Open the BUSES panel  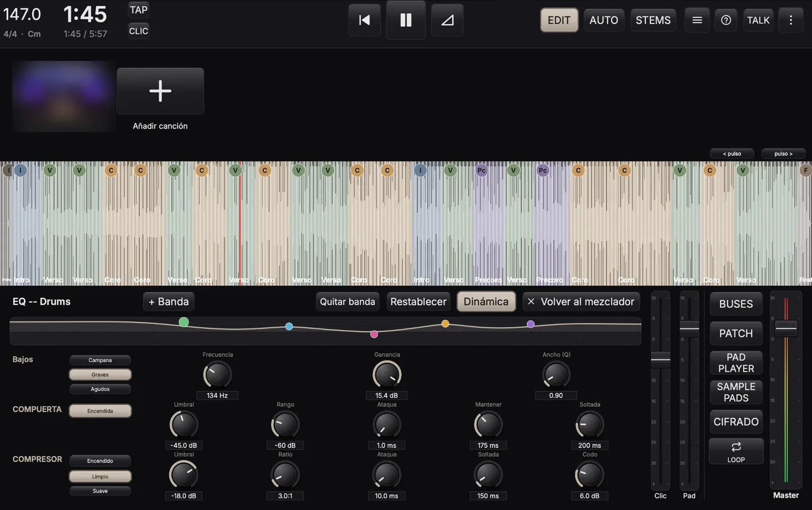(736, 304)
